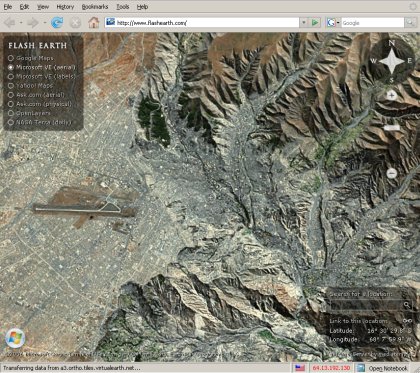Go back with the browser Back arrow

(x=9, y=23)
